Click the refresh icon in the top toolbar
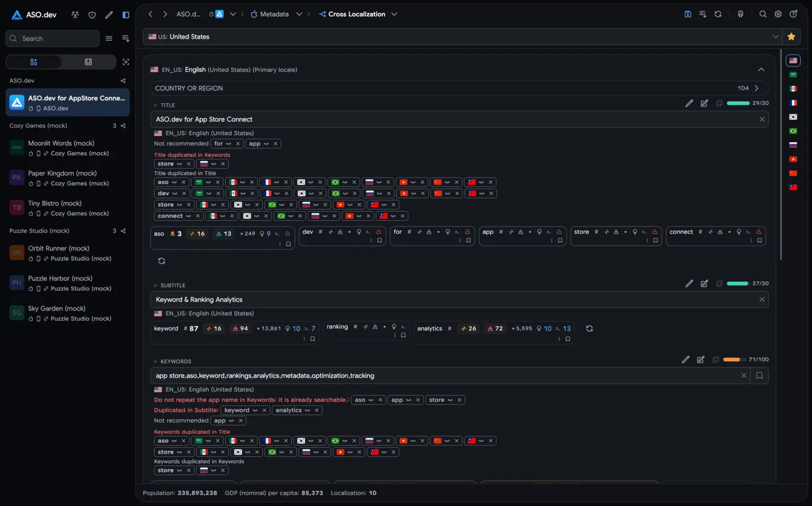 pos(718,14)
